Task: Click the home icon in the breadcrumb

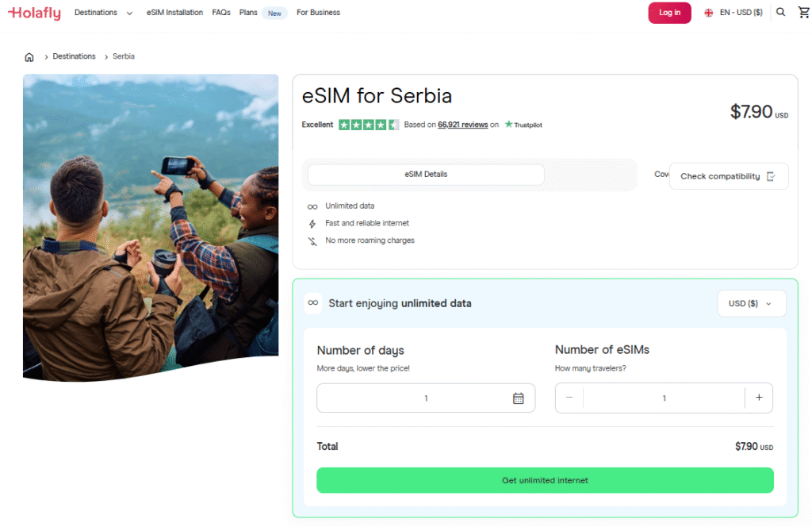Action: [29, 56]
